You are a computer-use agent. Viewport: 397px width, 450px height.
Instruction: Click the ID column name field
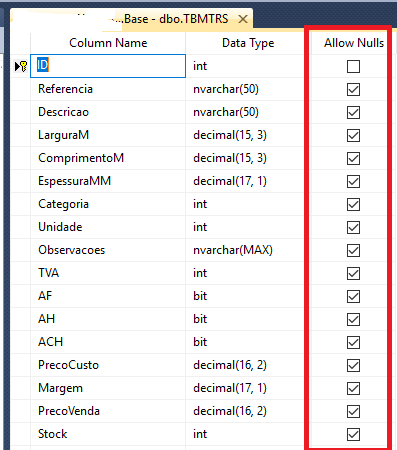108,66
